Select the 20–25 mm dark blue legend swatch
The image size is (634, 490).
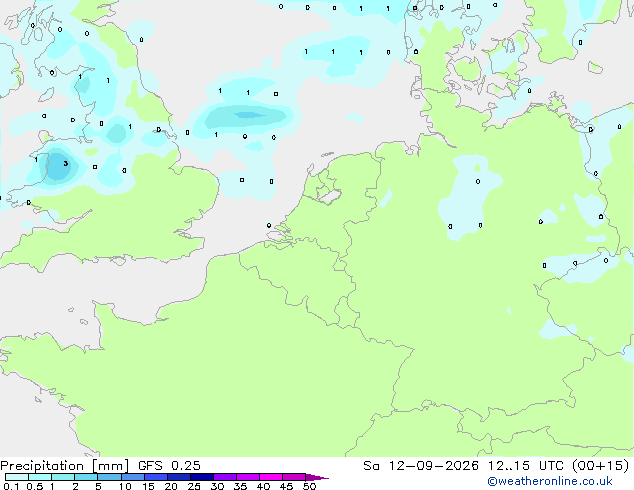coord(179,477)
